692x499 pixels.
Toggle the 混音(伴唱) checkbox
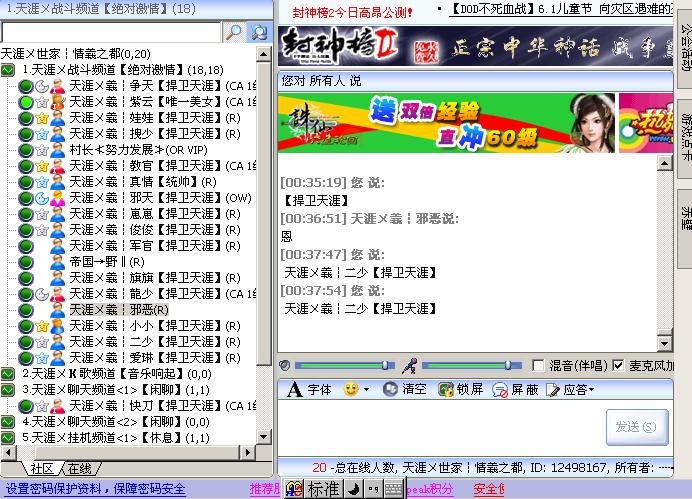coord(538,365)
